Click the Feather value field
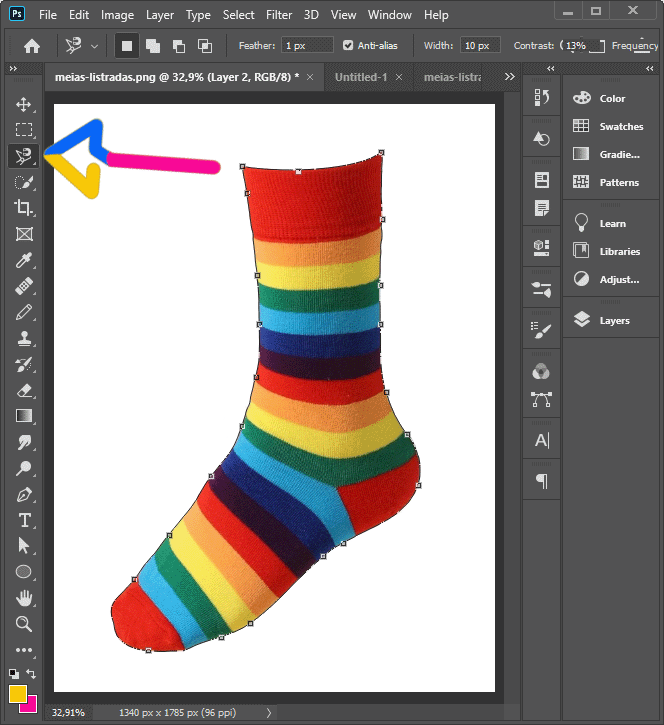 (307, 45)
